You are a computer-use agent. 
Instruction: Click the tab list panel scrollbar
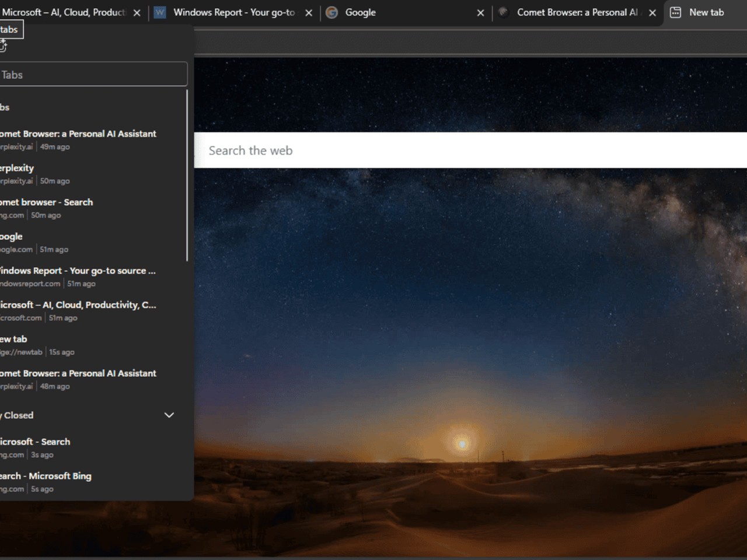pos(187,175)
